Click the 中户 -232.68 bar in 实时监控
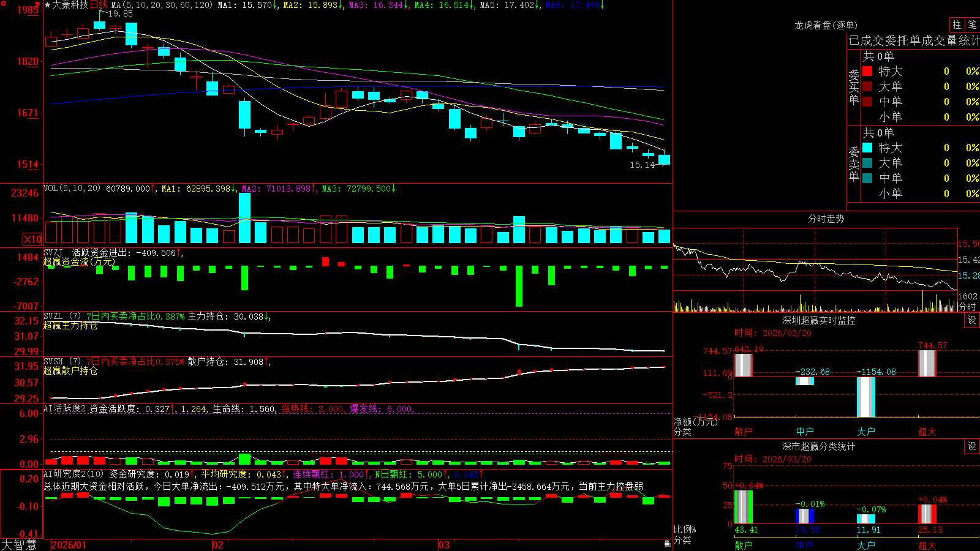The width and height of the screenshot is (980, 551). pos(805,381)
